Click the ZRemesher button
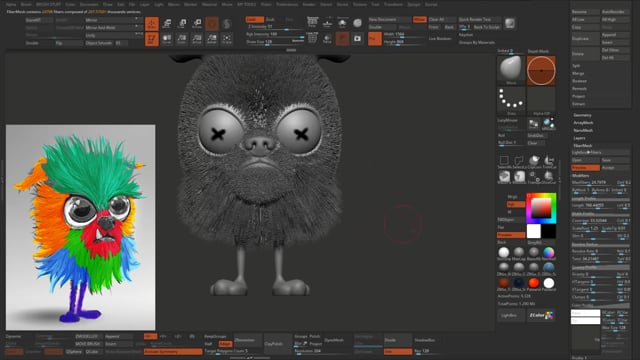Image resolution: width=640 pixels, height=360 pixels. (248, 340)
